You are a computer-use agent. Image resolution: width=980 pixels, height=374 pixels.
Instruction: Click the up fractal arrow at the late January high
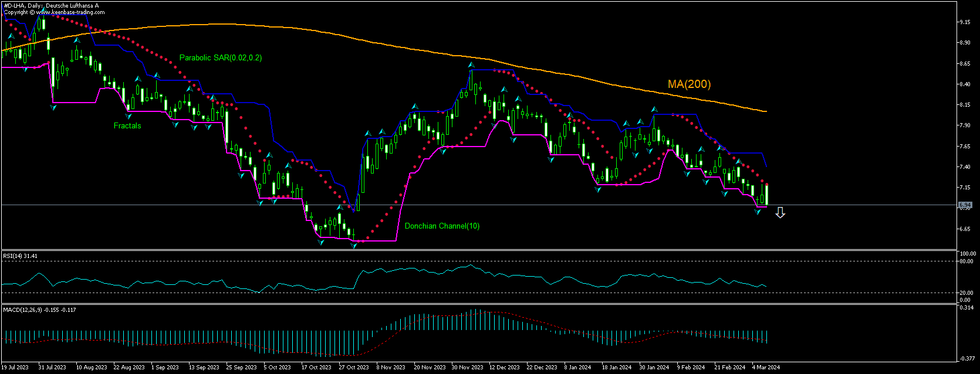(x=654, y=109)
